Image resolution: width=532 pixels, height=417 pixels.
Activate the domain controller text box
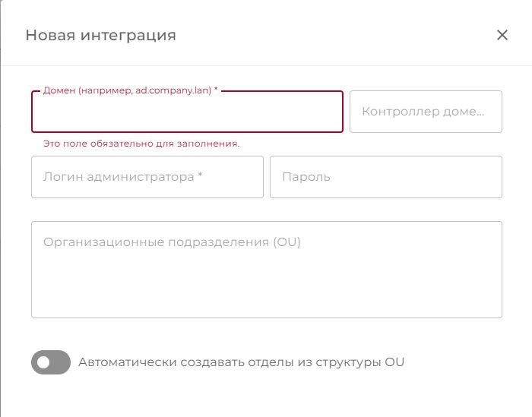[426, 112]
